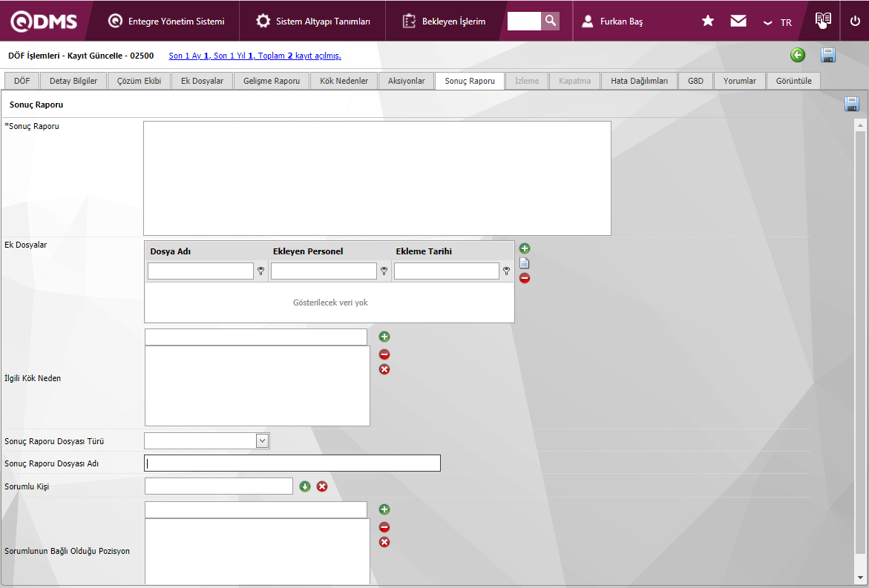The image size is (869, 588).
Task: Switch to the Aksiyonlar tab
Action: (x=406, y=81)
